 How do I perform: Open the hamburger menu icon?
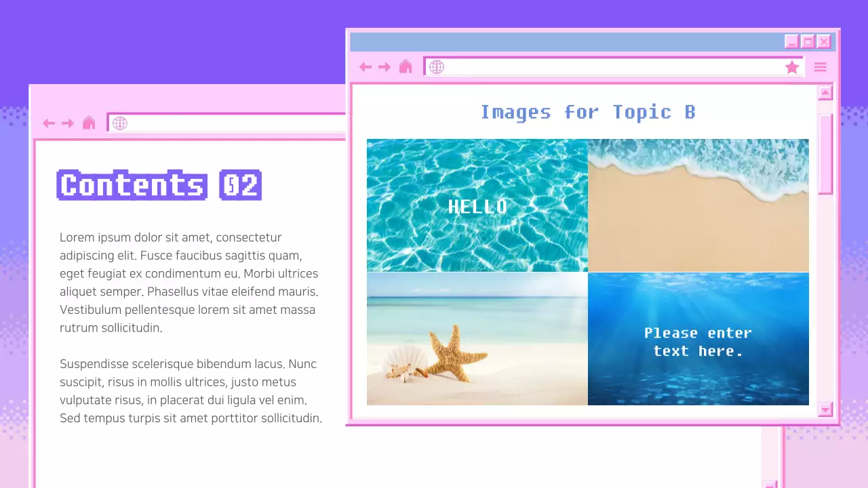[820, 66]
